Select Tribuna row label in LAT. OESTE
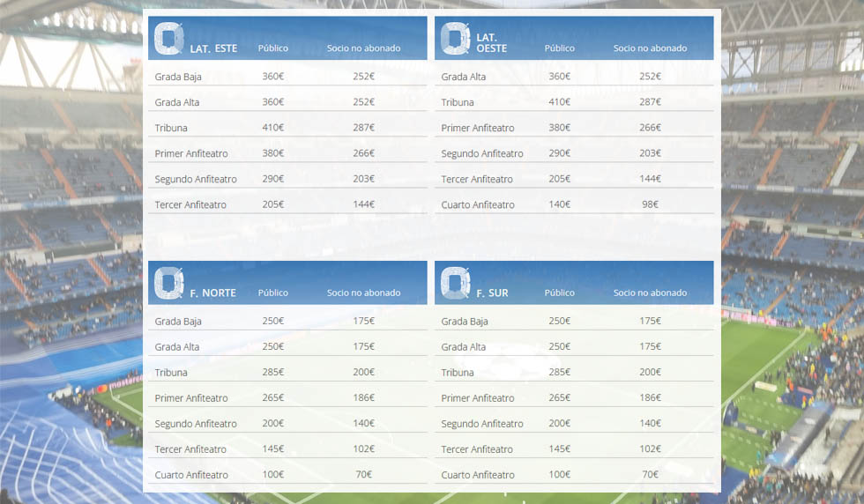 (x=458, y=102)
